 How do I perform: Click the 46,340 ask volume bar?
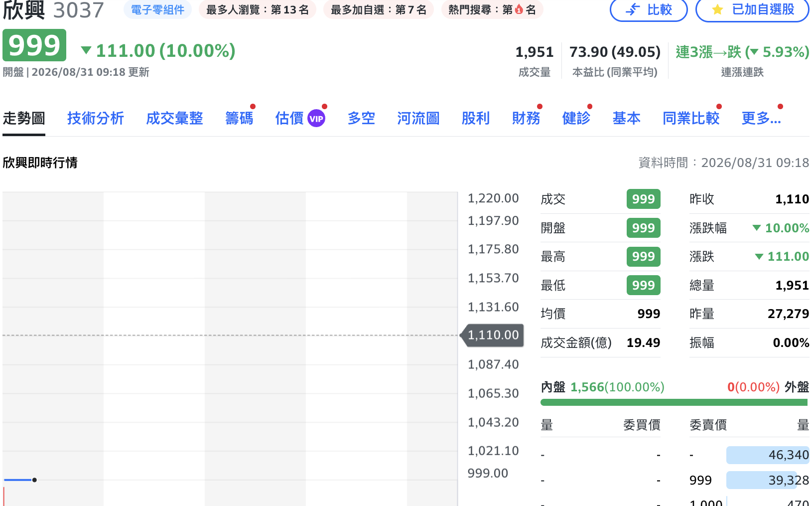point(768,455)
